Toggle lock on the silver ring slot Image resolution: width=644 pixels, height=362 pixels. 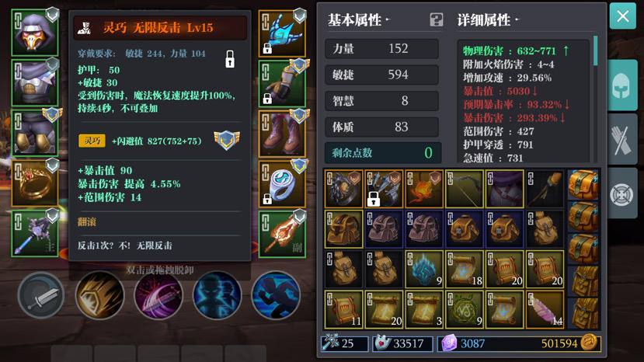pos(267,200)
